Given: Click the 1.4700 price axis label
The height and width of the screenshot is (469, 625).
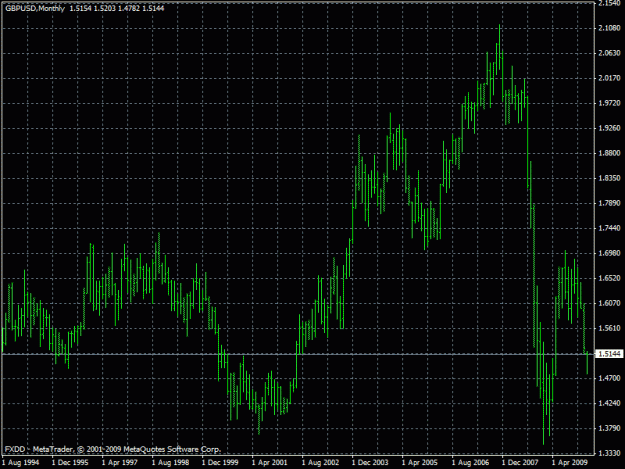Looking at the screenshot, I should 609,378.
